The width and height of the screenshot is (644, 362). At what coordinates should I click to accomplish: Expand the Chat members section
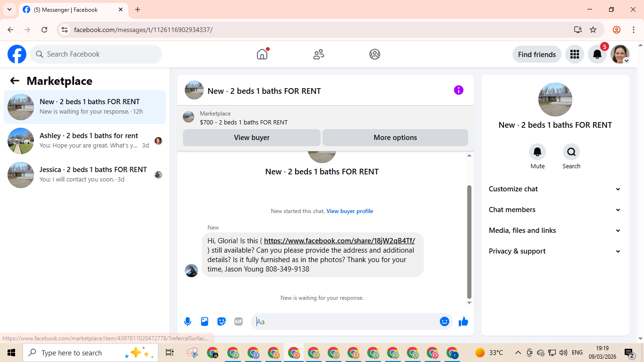(555, 210)
